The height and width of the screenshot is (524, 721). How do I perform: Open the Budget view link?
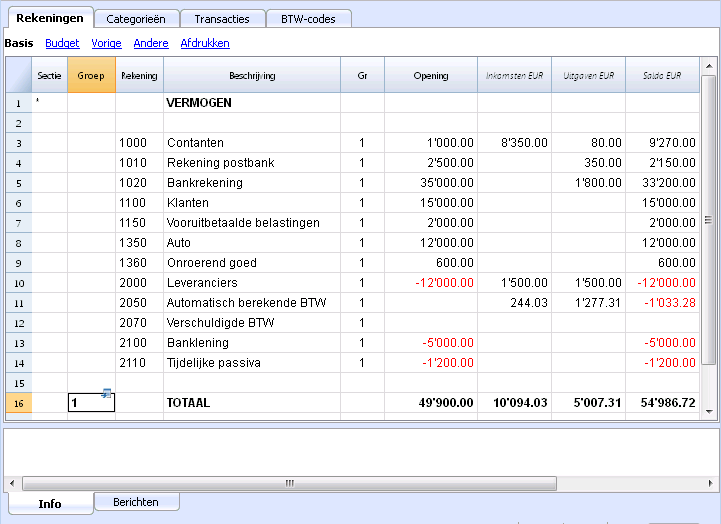tap(62, 43)
